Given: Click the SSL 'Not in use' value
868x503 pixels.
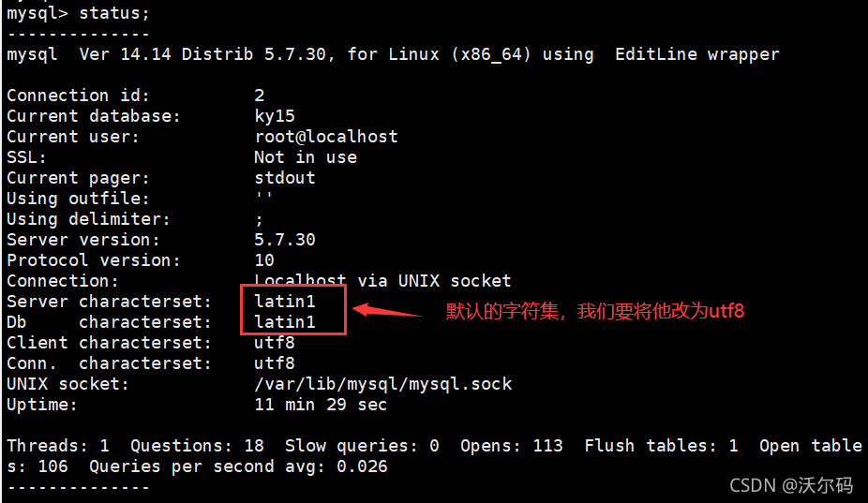Looking at the screenshot, I should tap(306, 157).
